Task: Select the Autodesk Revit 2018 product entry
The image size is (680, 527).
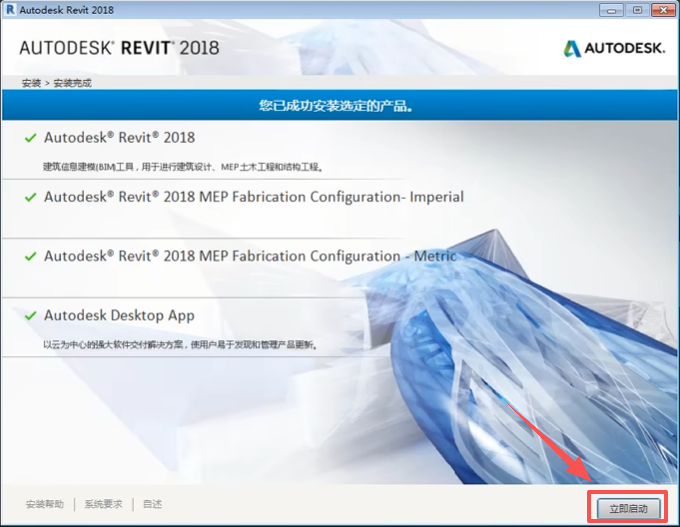Action: tap(119, 138)
